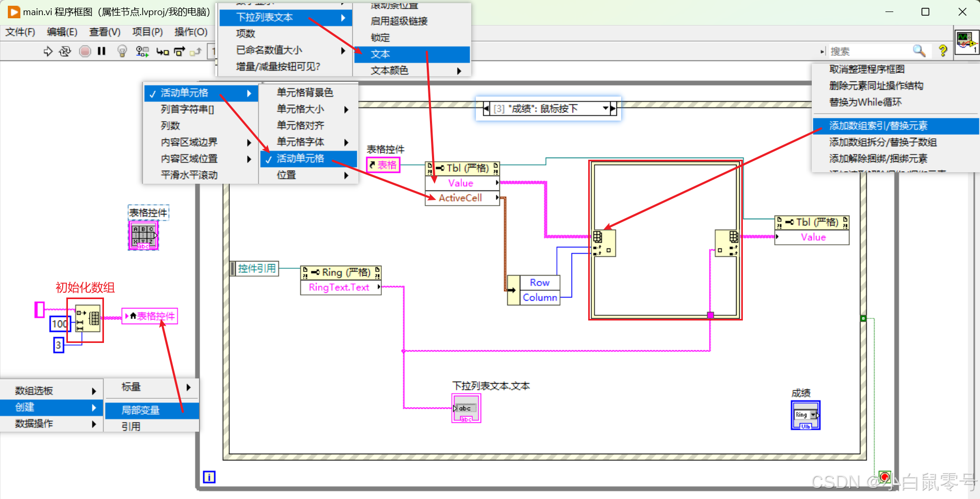This screenshot has height=499, width=980.
Task: Click the LabVIEW logo in title bar
Action: (x=14, y=11)
